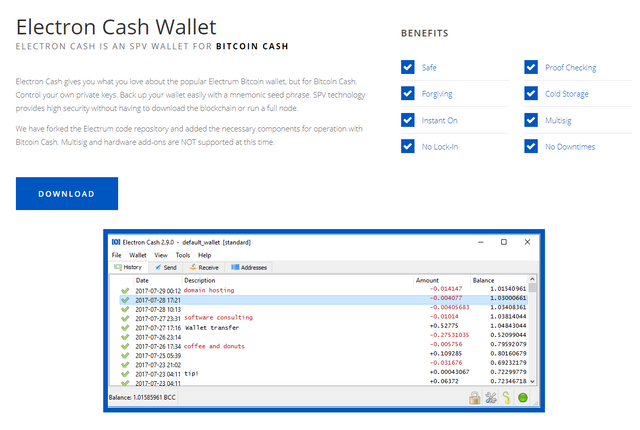The width and height of the screenshot is (640, 430).
Task: Click checkmark icon of 2017-07-23 21:02 row
Action: [125, 365]
